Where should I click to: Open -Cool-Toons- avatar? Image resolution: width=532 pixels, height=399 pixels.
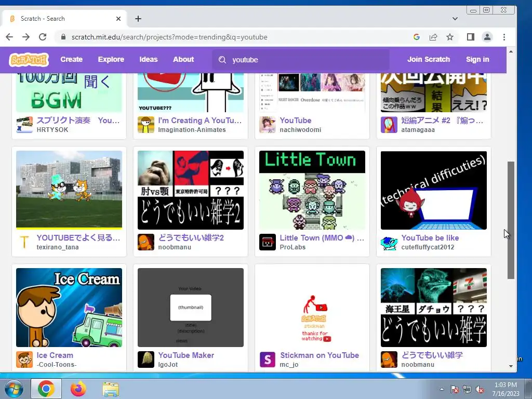click(24, 360)
